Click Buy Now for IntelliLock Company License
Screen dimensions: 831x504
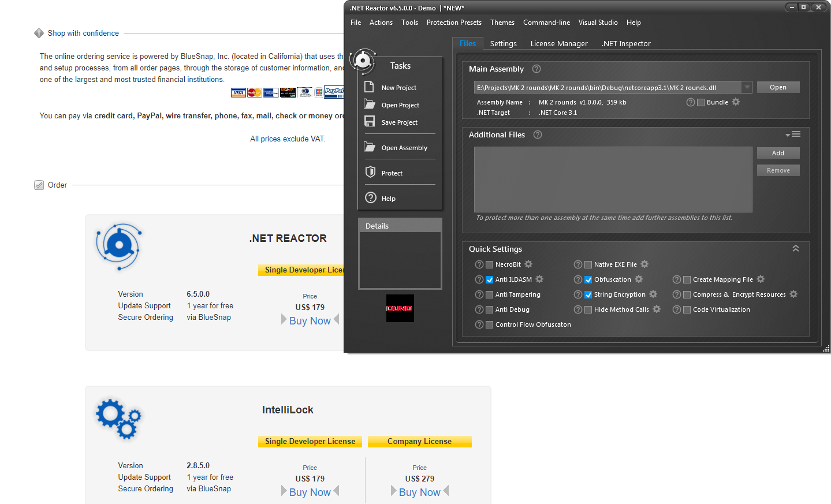[x=420, y=492]
